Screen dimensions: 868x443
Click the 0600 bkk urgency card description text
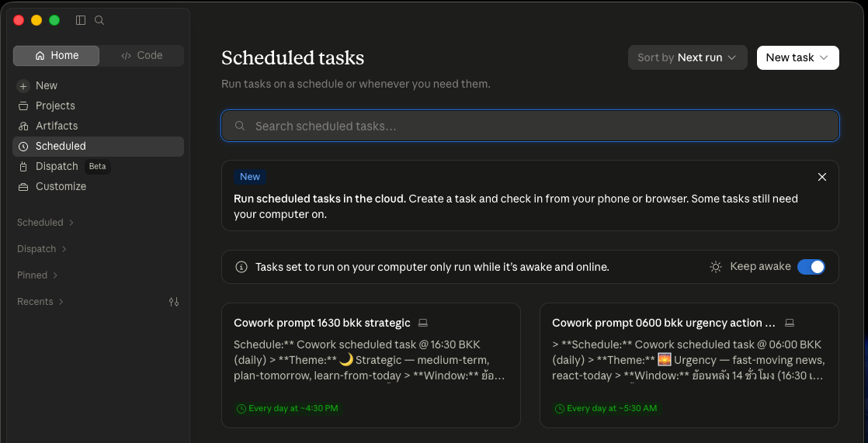tap(689, 361)
